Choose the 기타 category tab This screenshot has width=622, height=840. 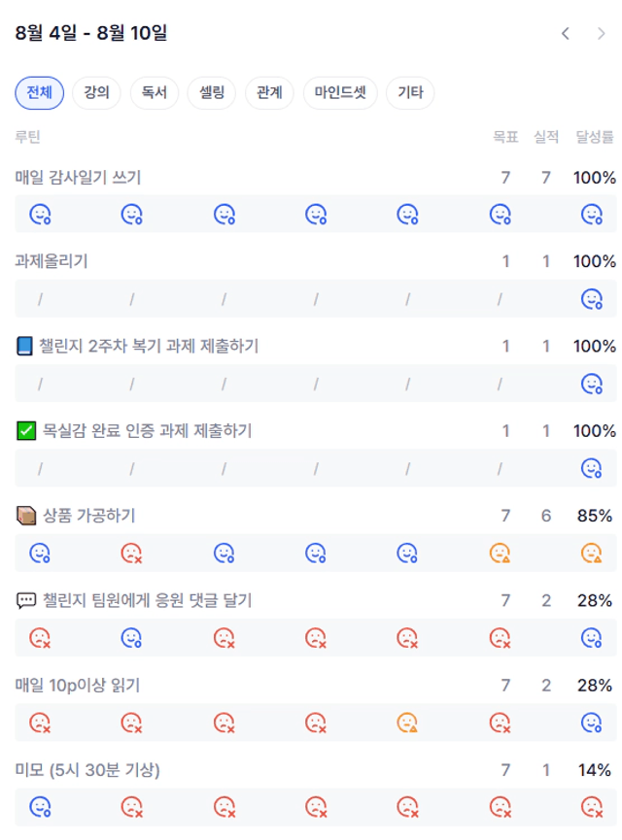point(410,92)
